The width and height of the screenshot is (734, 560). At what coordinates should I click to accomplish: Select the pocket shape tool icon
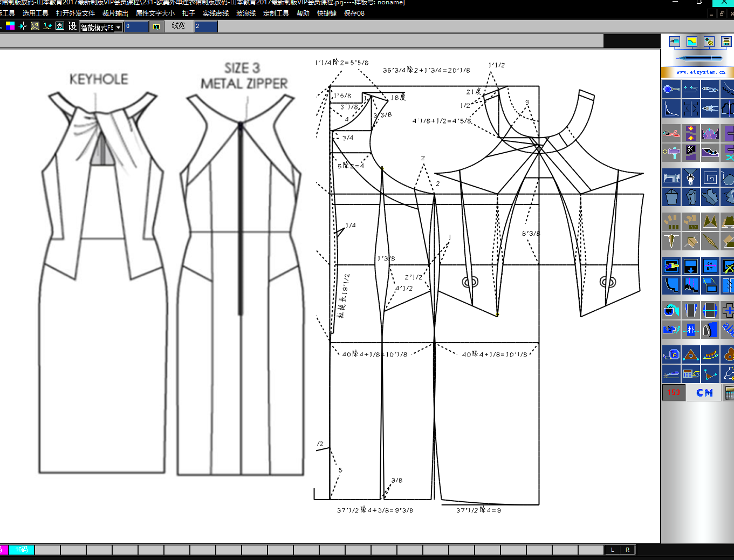tap(671, 197)
